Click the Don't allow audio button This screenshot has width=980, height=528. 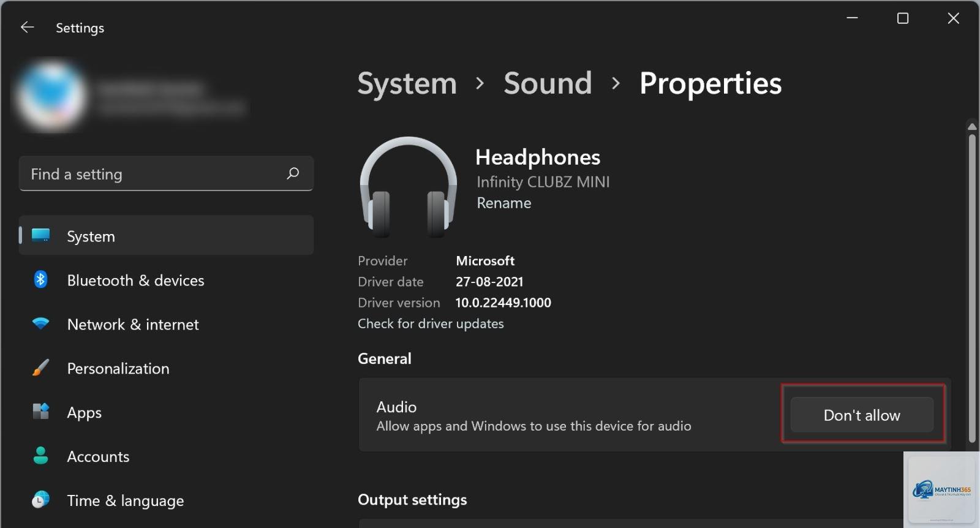(x=862, y=415)
